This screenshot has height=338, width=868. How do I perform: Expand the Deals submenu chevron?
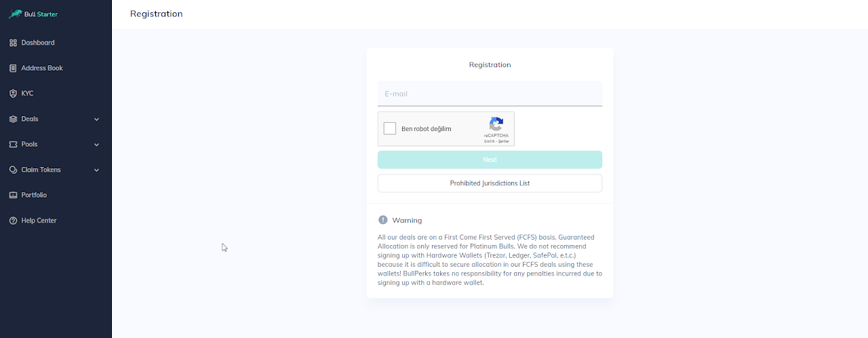[96, 119]
